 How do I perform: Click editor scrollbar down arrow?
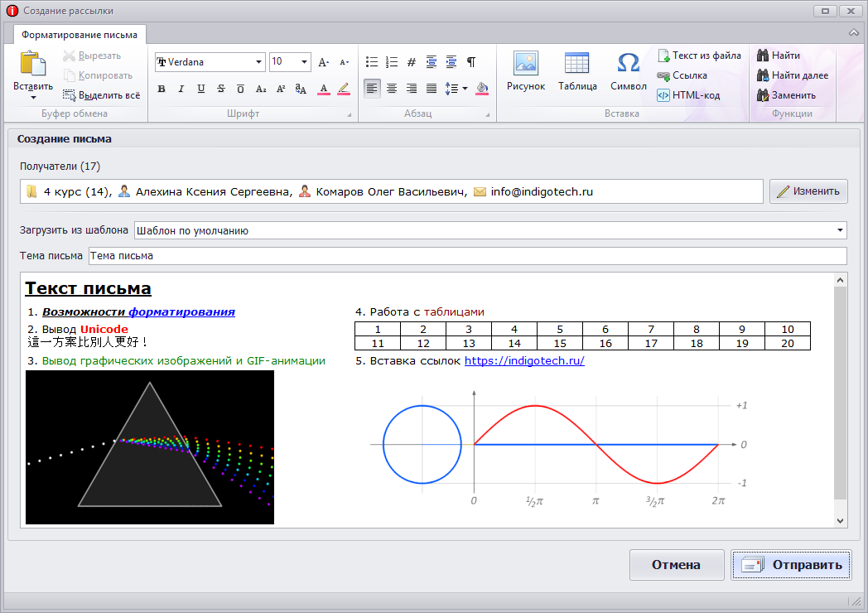841,520
